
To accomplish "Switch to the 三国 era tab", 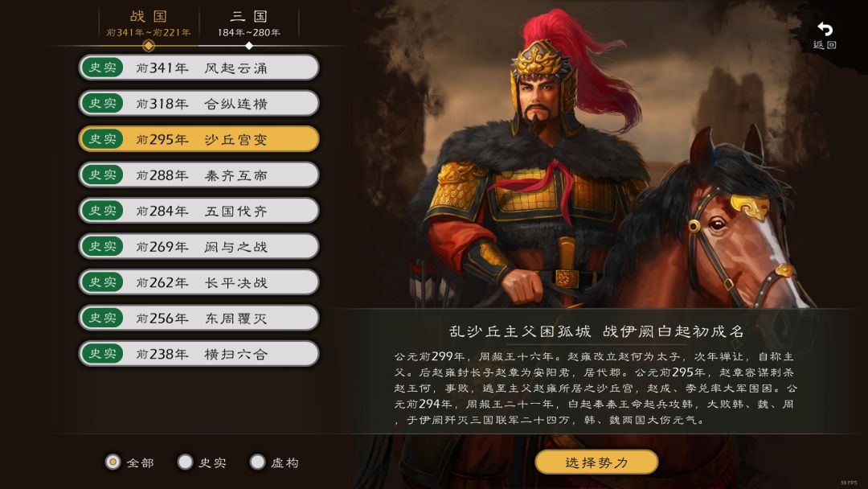I will (x=248, y=24).
